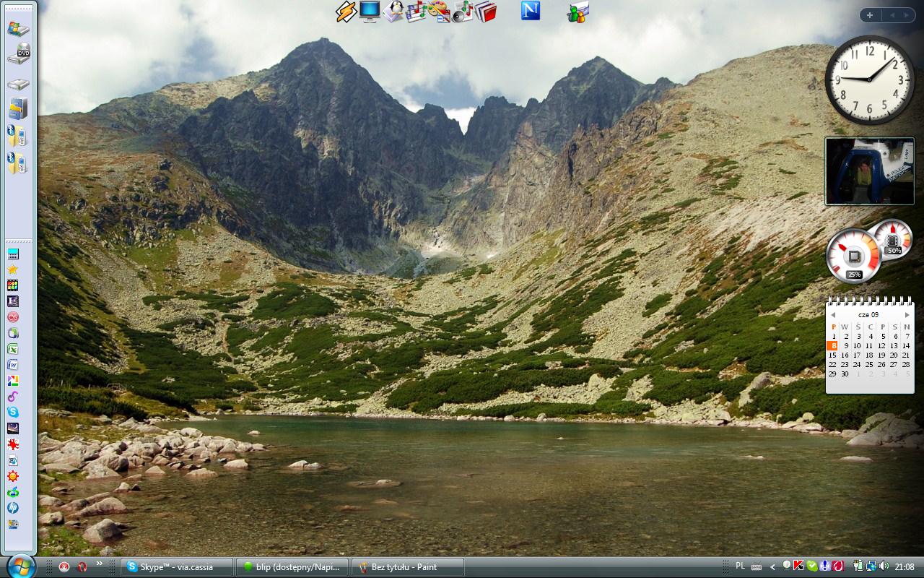This screenshot has height=578, width=924.
Task: Switch to Bez tytułu - Paint window
Action: tap(407, 567)
